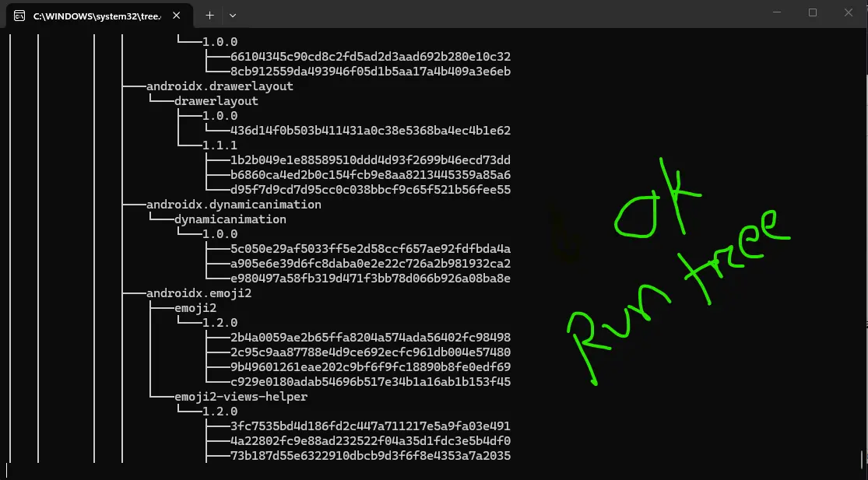Click hash 1b2b049e1e88589510ddd4d93f2699b46ecd73dd

pyautogui.click(x=371, y=160)
